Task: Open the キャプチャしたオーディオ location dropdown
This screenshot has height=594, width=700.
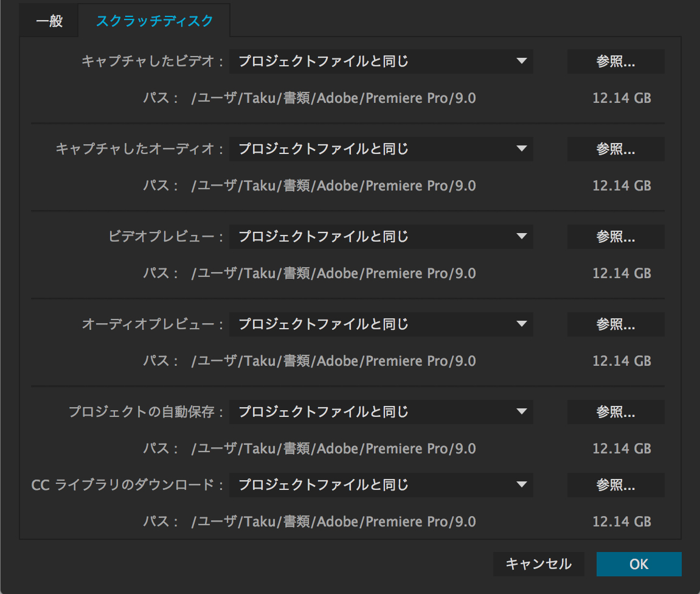Action: 381,148
